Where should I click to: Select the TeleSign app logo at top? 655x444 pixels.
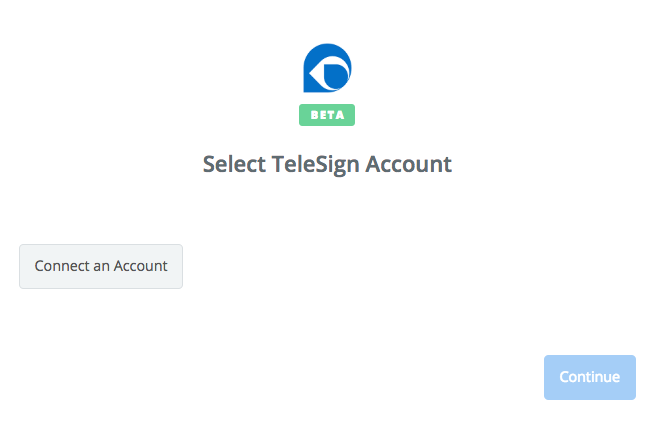point(327,69)
